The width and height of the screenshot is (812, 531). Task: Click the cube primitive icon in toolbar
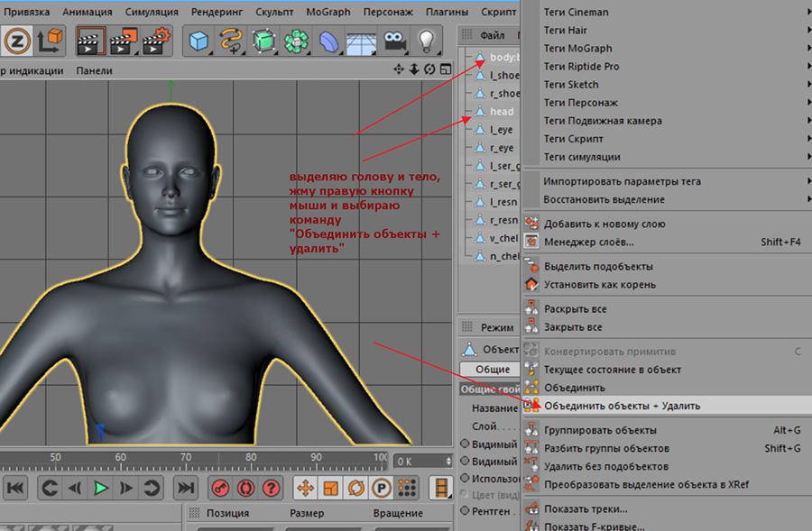point(200,41)
